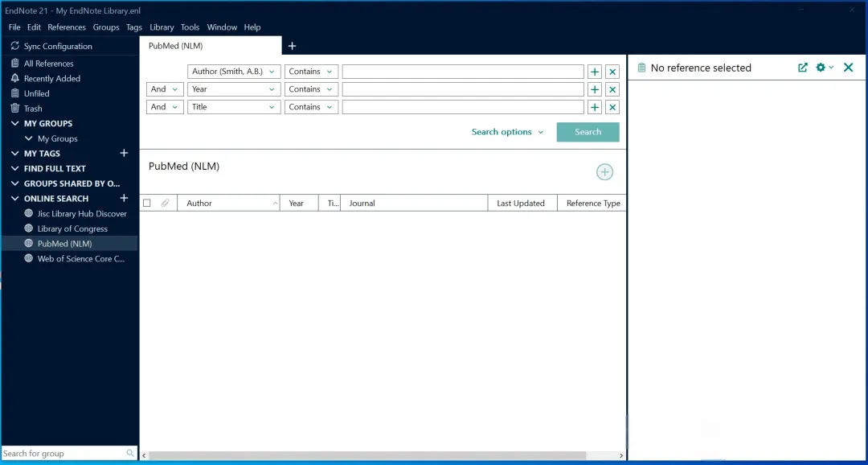
Task: Collapse the My Groups subgroup
Action: 29,138
